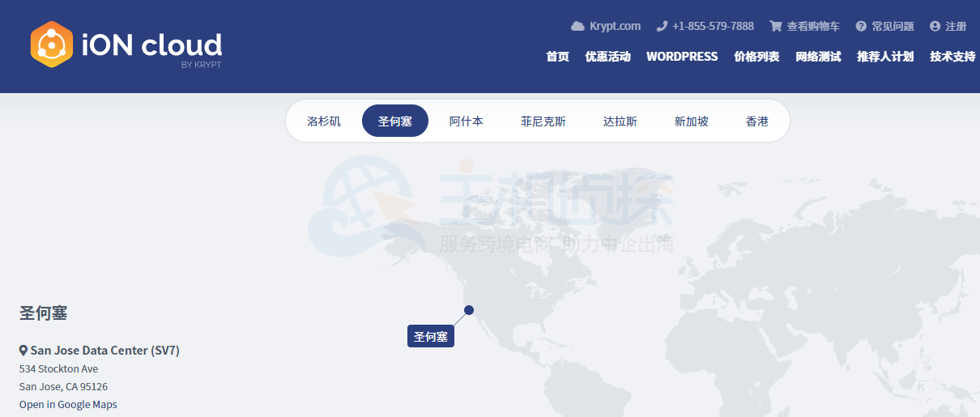Click the 注册 register link
Screen dimensions: 980x417
[x=956, y=26]
